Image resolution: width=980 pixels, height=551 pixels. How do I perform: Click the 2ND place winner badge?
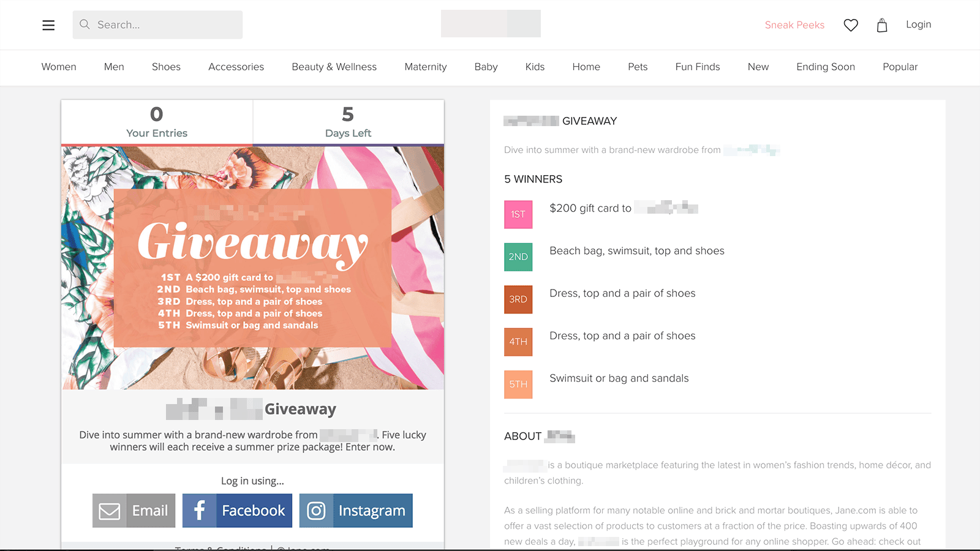518,257
